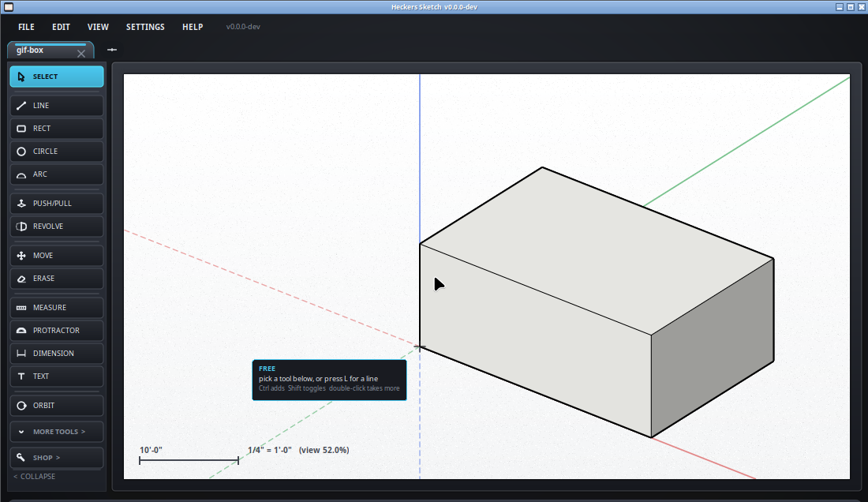868x502 pixels.
Task: Open the View menu
Action: [98, 27]
